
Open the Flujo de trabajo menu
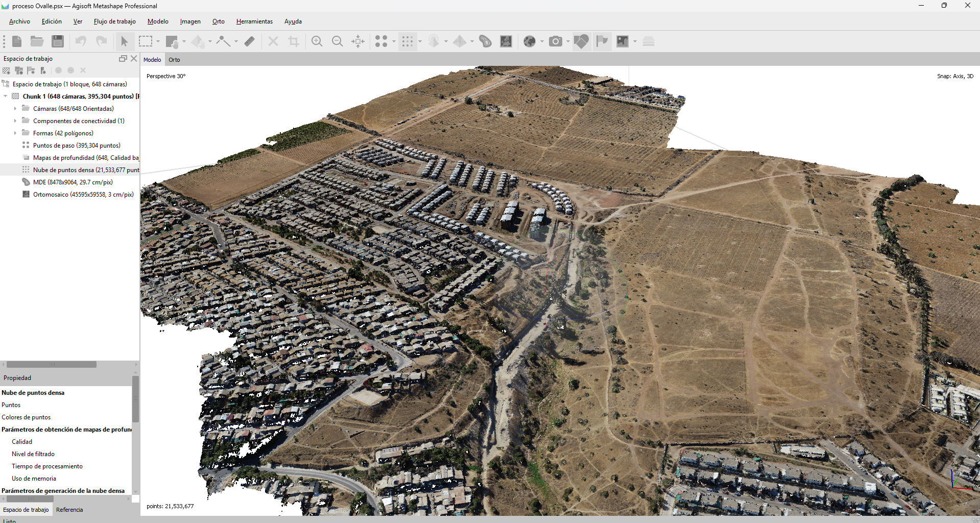pyautogui.click(x=114, y=21)
